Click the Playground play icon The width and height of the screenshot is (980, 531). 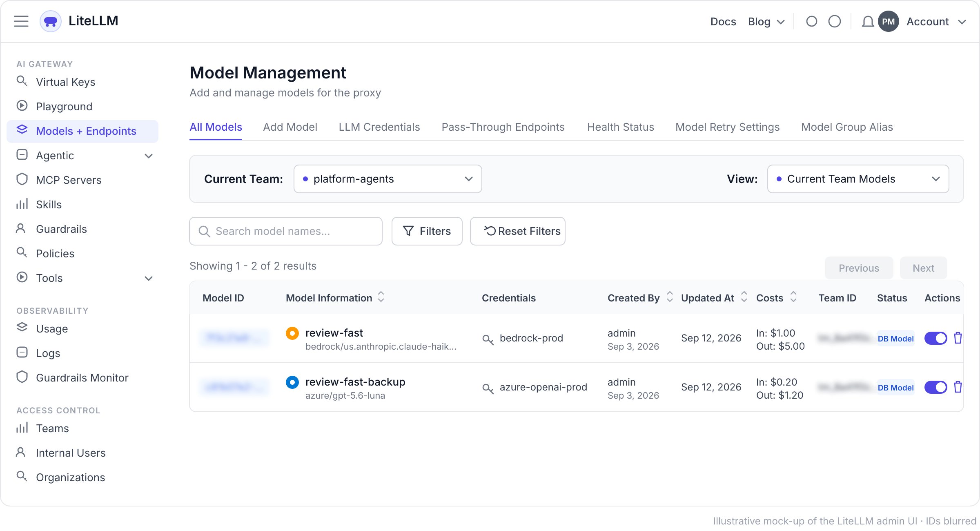click(22, 106)
